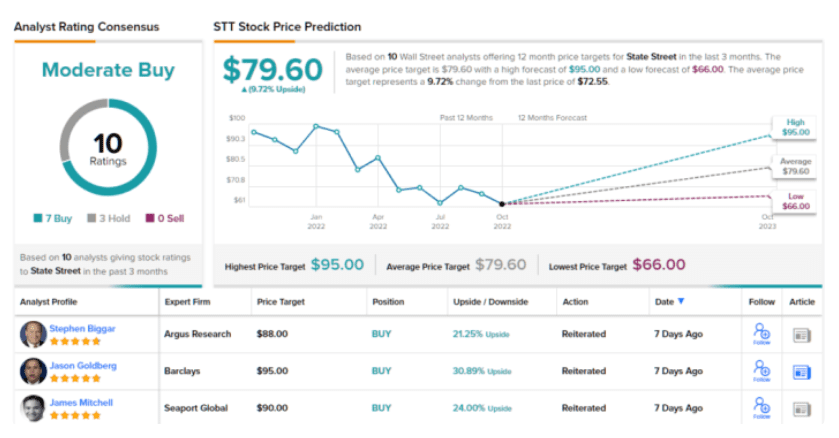Click the 10 Ratings donut chart
The width and height of the screenshot is (839, 438).
point(106,148)
